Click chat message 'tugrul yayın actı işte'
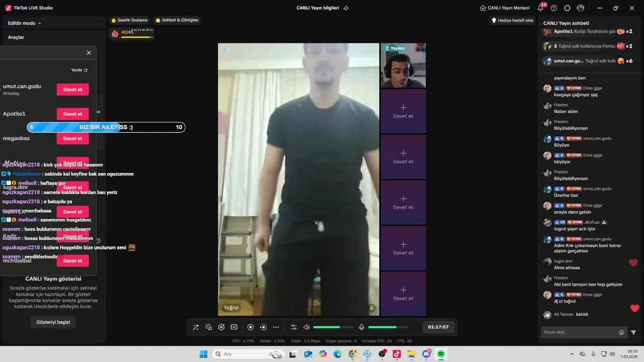 click(574, 229)
